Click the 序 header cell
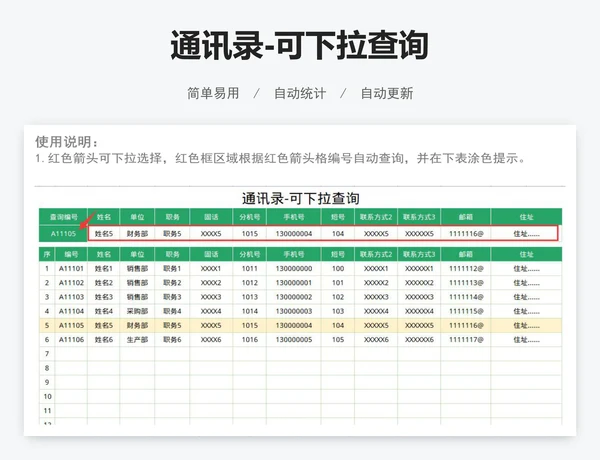The image size is (600, 460). coord(47,254)
